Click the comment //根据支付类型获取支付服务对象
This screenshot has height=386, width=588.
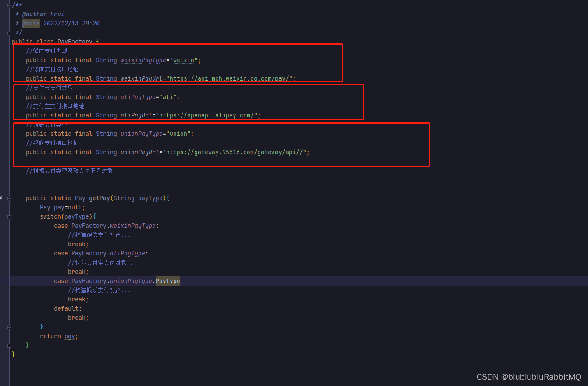69,171
